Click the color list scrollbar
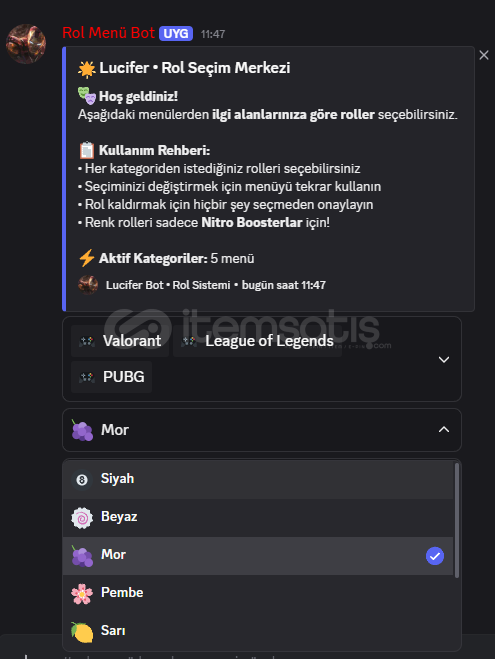The image size is (495, 659). pos(457,520)
